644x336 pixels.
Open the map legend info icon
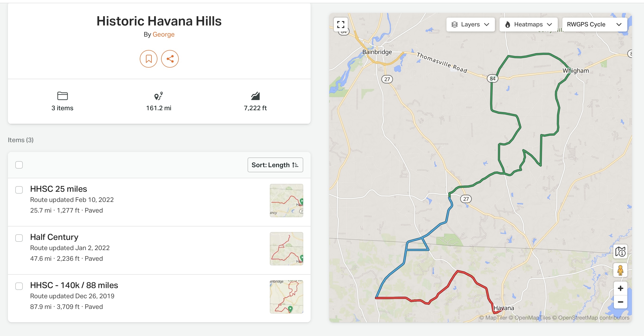[x=620, y=251]
